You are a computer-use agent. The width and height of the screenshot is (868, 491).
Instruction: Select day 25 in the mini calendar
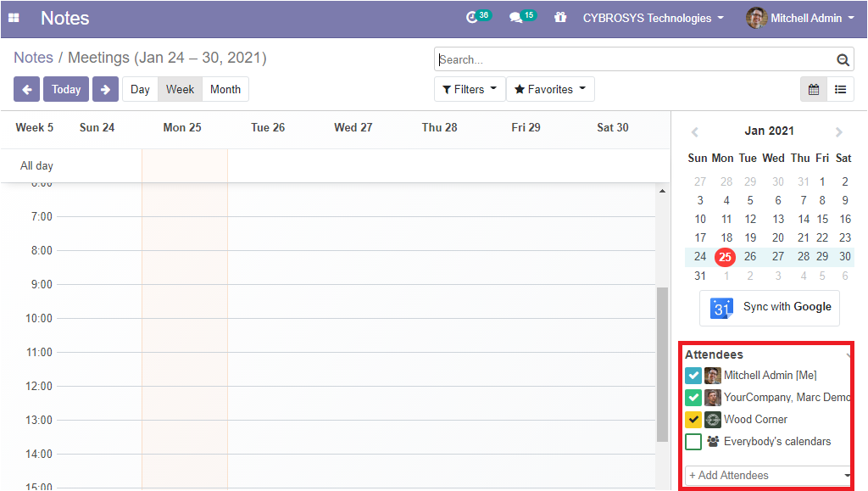click(x=726, y=257)
